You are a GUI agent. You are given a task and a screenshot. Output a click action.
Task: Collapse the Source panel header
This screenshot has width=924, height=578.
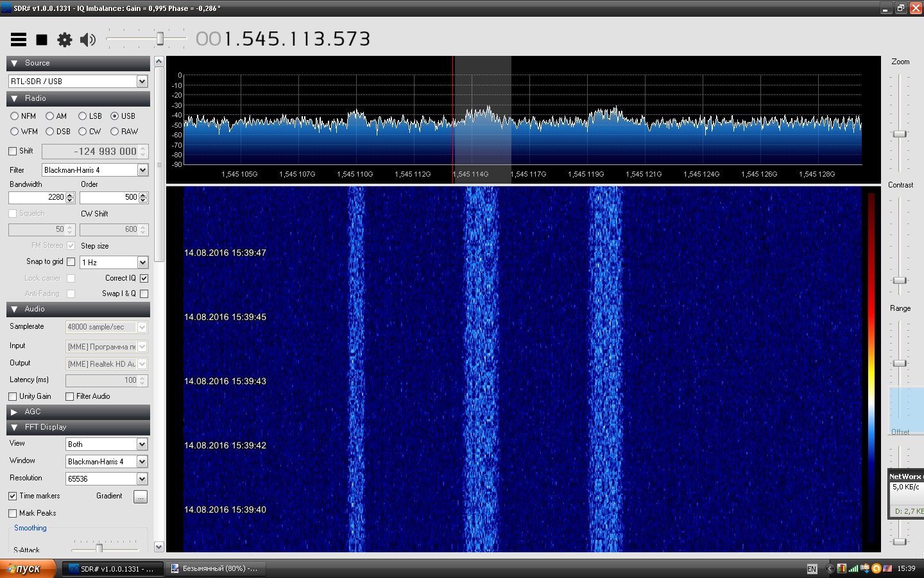pyautogui.click(x=78, y=63)
